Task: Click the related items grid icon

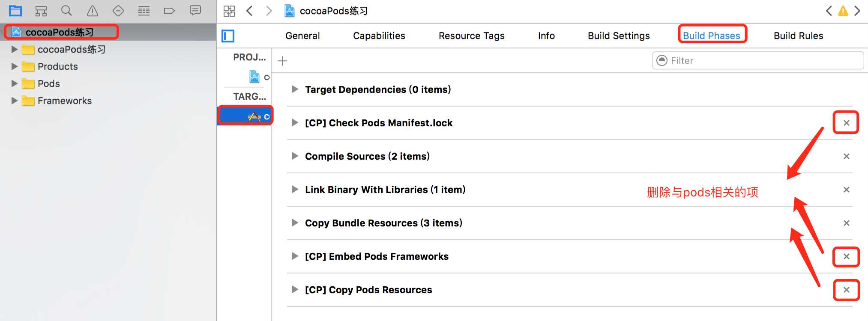Action: click(x=229, y=11)
